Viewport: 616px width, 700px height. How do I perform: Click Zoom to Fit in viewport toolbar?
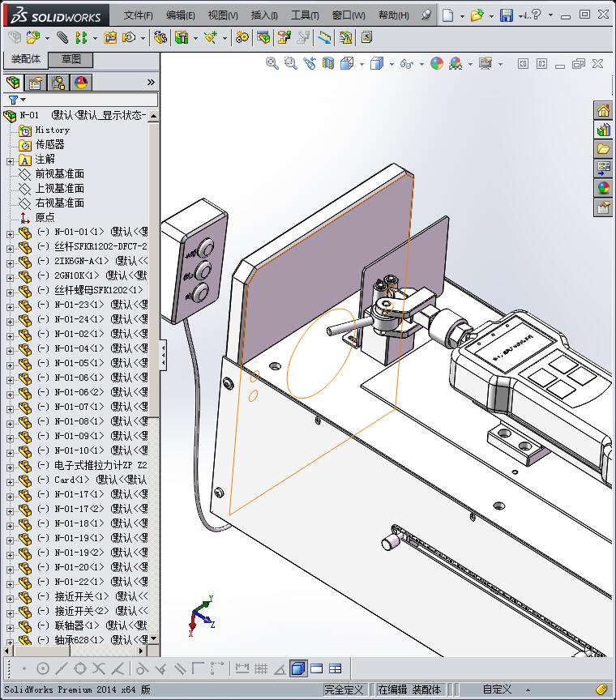(272, 63)
